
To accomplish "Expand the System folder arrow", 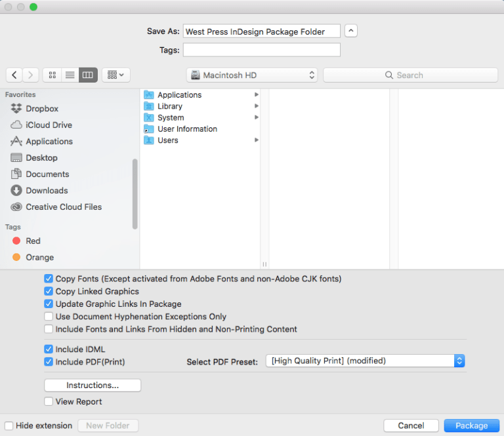I will 257,117.
